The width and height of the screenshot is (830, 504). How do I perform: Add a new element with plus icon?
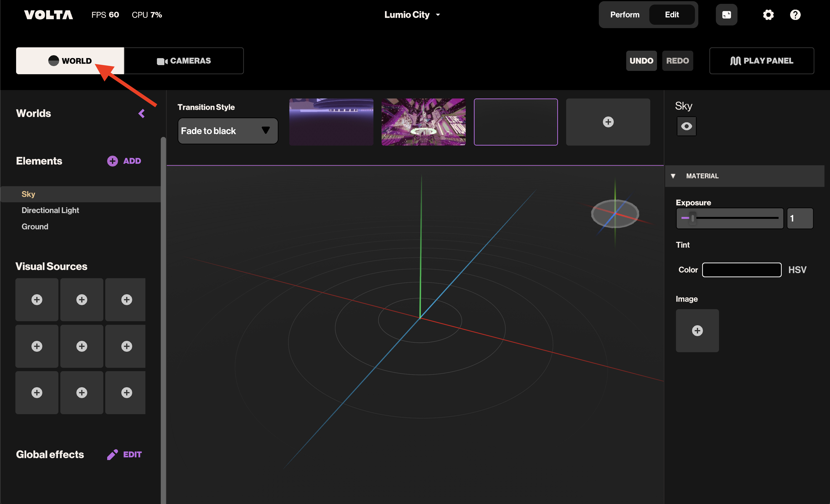coord(112,161)
